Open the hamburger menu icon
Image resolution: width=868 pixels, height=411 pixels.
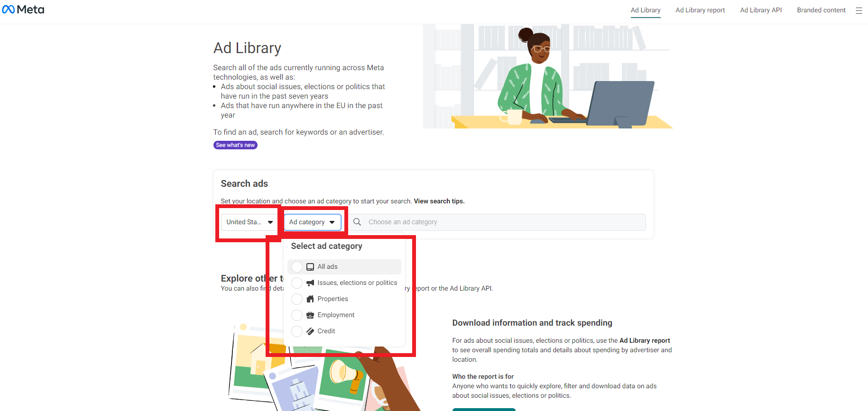click(x=859, y=10)
